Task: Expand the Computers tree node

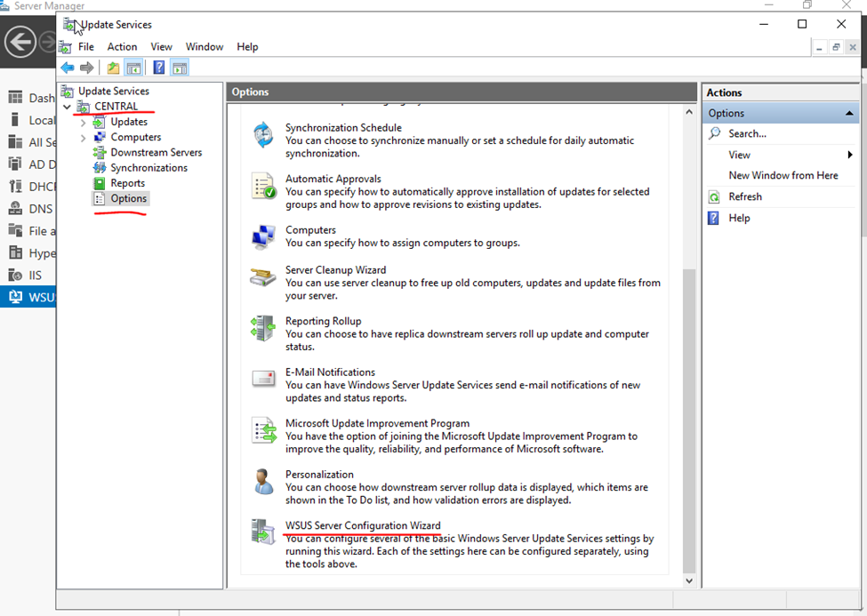Action: click(x=84, y=138)
